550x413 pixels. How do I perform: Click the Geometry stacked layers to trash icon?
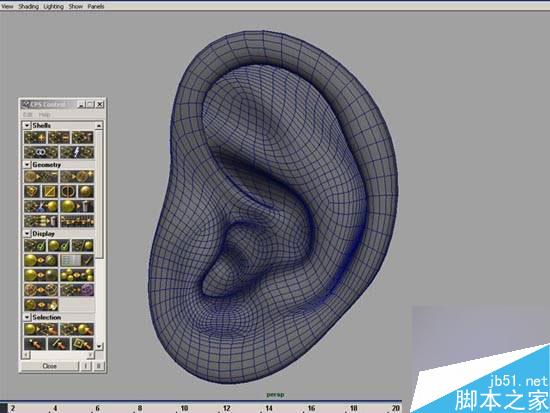41,221
